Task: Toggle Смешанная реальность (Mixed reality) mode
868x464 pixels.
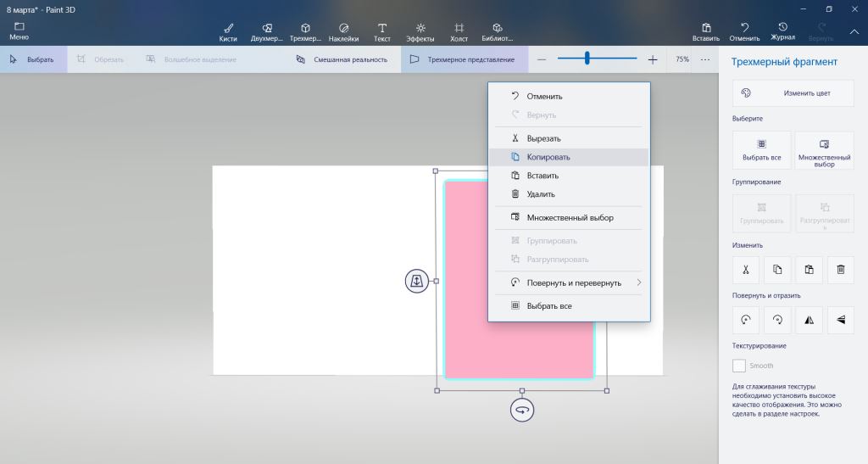Action: (x=342, y=59)
